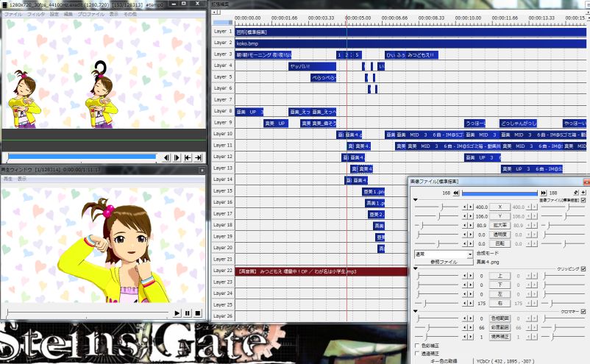
Task: Click timeline zoom scale gauge above Layer 1
Action: 223,22
